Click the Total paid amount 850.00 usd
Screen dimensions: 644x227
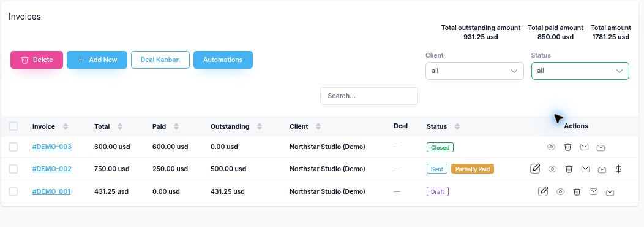(555, 32)
